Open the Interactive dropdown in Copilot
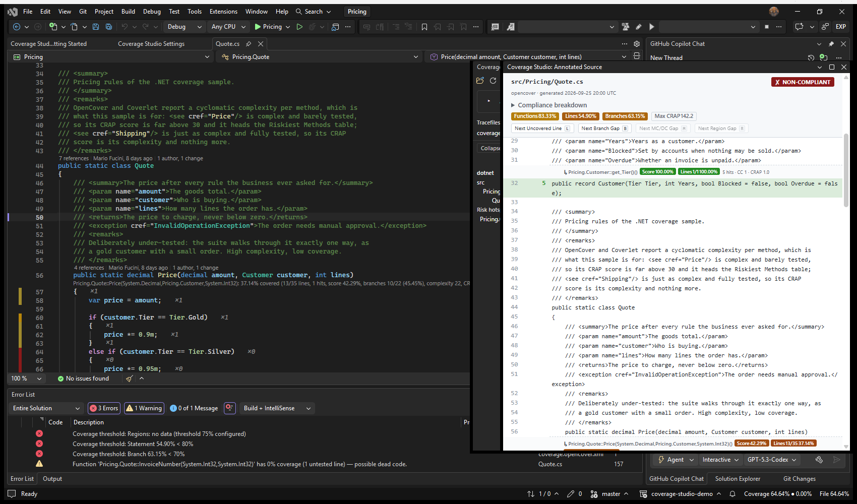 coord(720,460)
